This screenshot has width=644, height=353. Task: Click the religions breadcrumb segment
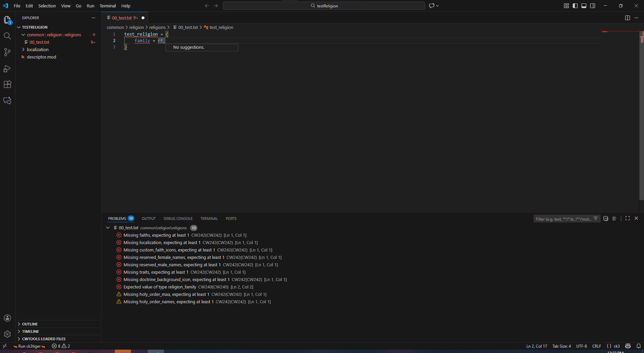pos(157,27)
